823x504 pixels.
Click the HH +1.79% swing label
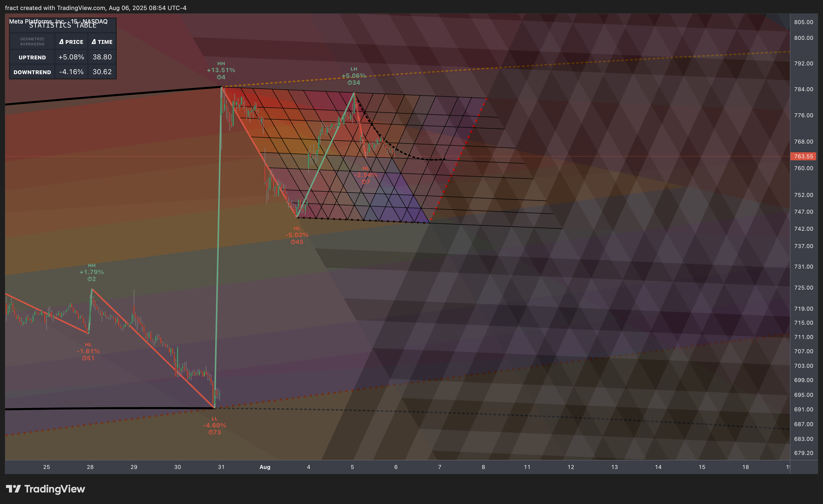point(91,272)
